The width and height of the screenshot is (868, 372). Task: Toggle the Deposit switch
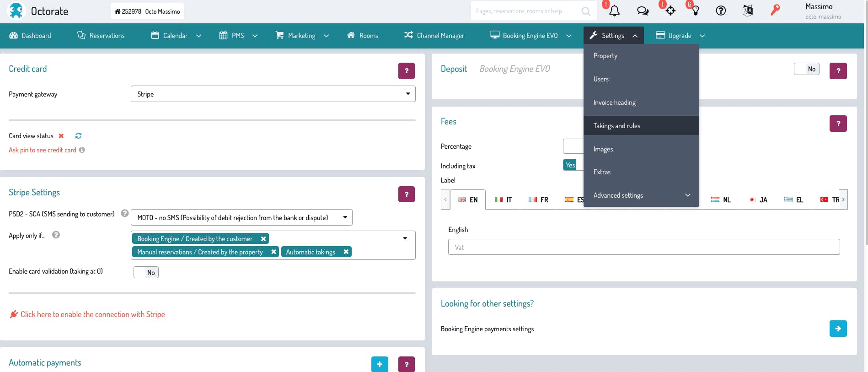tap(807, 69)
